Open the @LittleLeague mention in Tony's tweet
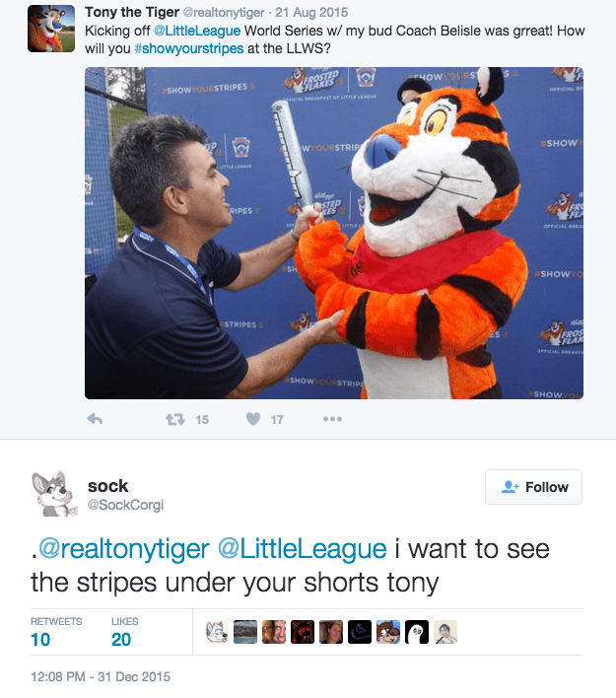 point(197,31)
